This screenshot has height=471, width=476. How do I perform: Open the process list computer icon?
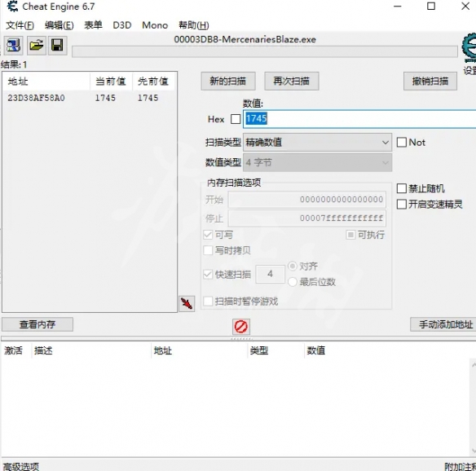click(13, 46)
